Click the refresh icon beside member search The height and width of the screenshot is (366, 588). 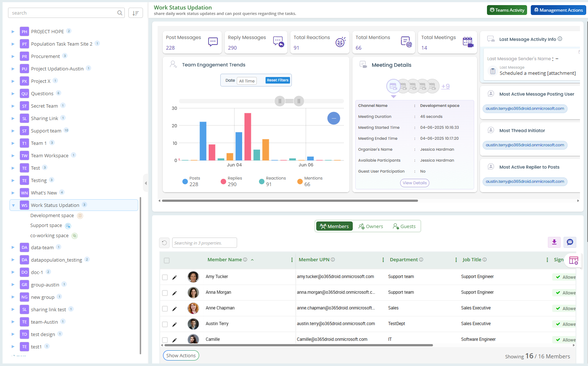coord(164,243)
